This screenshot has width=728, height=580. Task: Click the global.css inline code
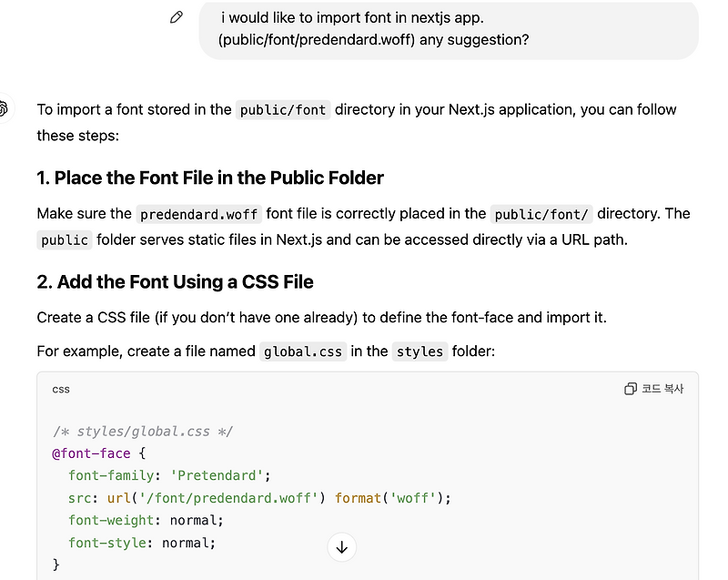(x=303, y=351)
